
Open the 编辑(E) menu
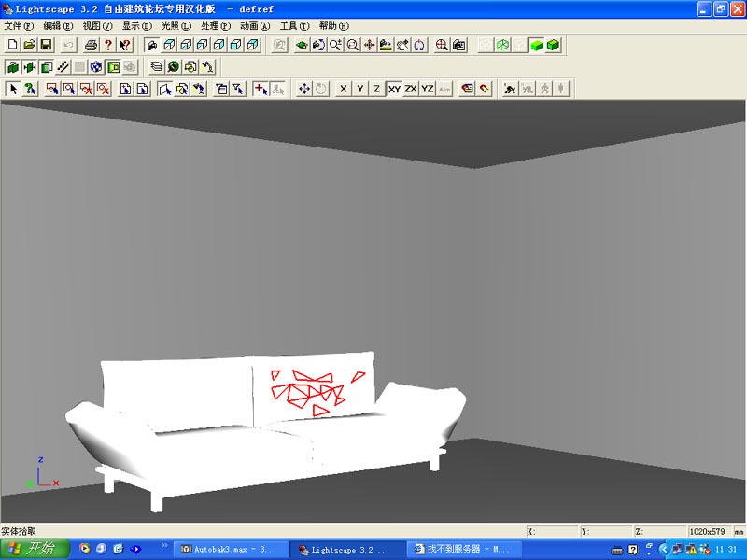(58, 26)
